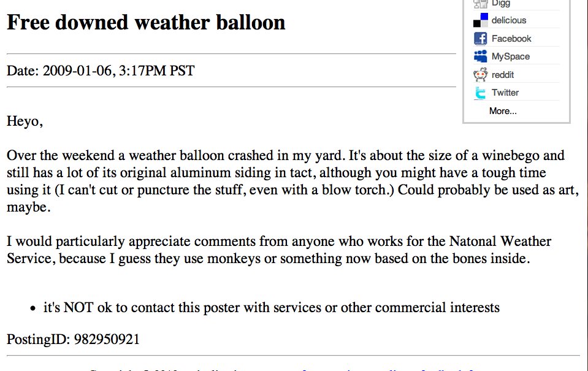Click the paragraph mentioning National Weather Service
Screen dimensions: 588x371
coord(279,250)
